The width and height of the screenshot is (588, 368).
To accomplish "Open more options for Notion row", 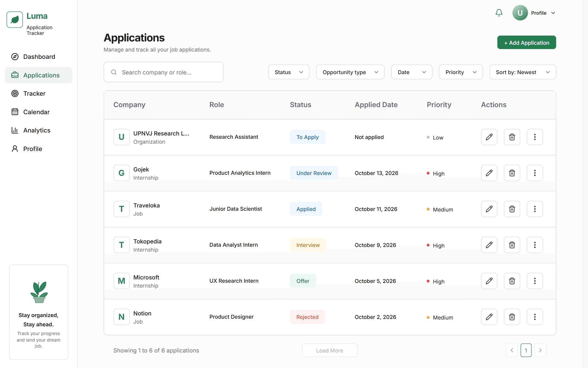I will click(535, 317).
